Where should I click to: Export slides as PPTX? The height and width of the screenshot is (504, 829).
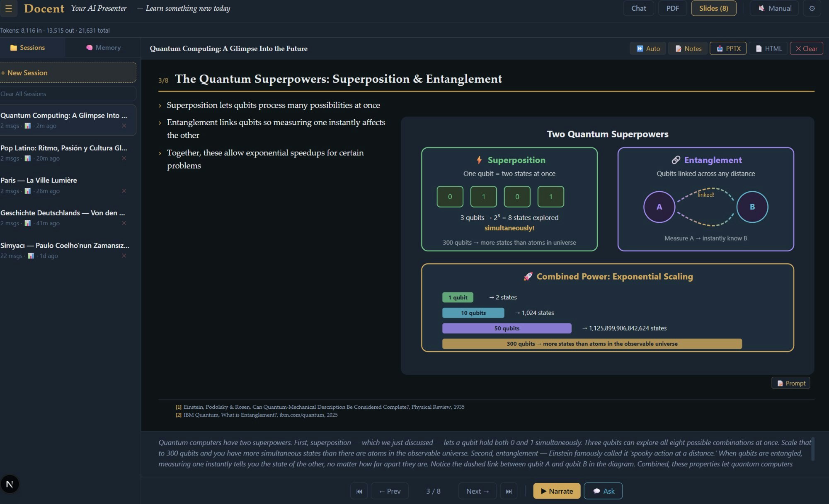pos(728,48)
